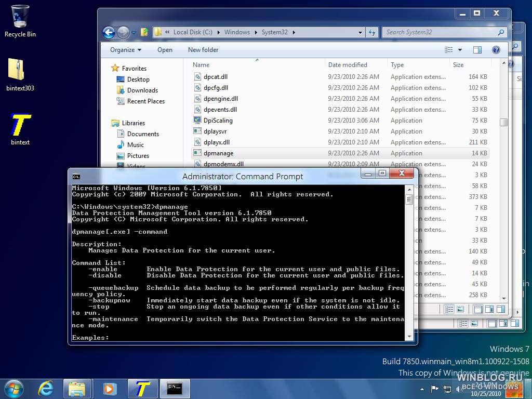The image size is (532, 399).
Task: Select the dpmanage application icon
Action: pos(197,153)
